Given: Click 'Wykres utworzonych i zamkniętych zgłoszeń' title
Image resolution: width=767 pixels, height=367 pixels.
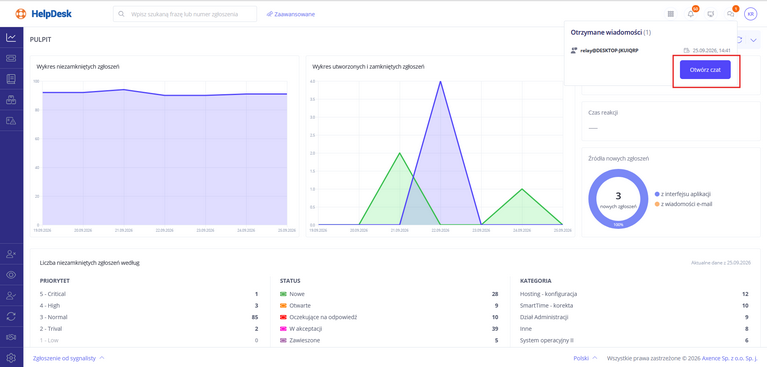Looking at the screenshot, I should (368, 67).
